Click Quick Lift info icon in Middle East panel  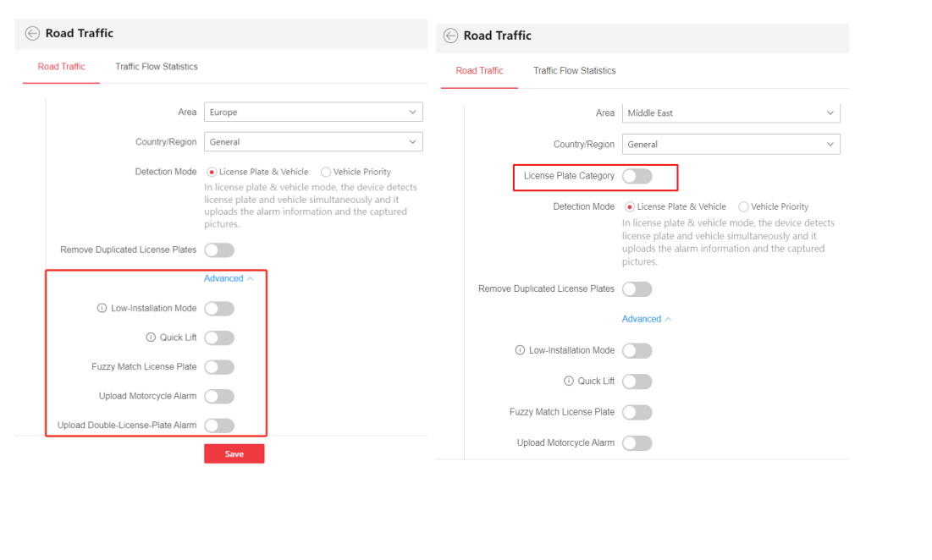coord(569,382)
